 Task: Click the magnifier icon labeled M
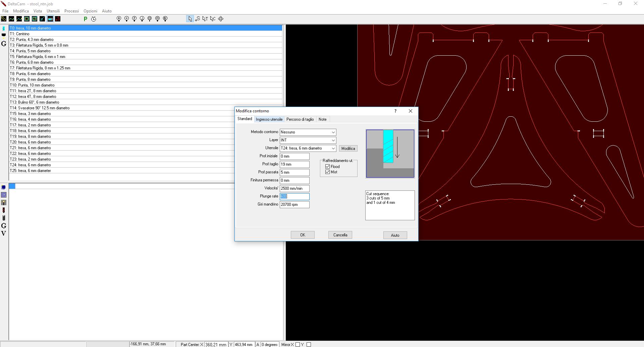[157, 19]
